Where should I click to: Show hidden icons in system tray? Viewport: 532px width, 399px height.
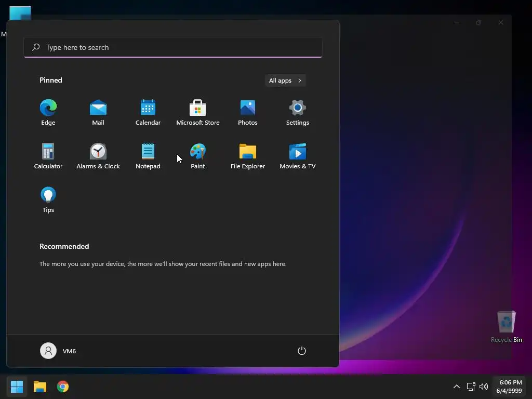tap(457, 387)
